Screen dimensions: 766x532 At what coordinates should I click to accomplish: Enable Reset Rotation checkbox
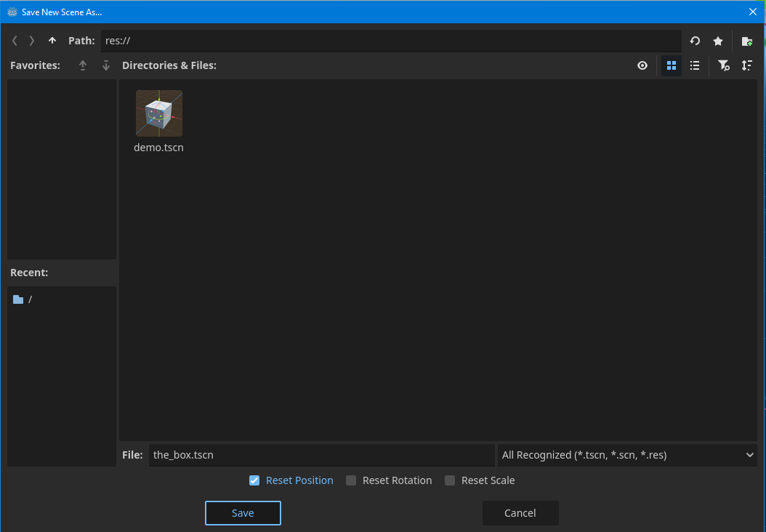[351, 480]
